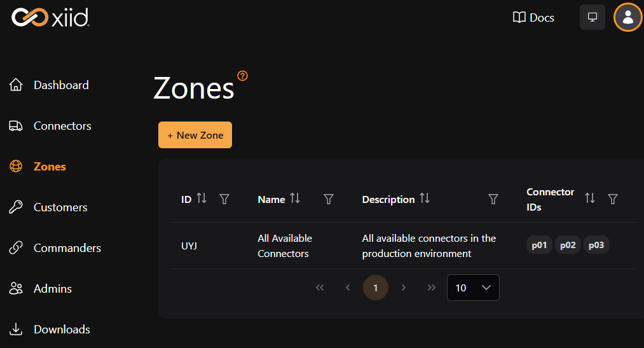644x348 pixels.
Task: Sort by Connector IDs column
Action: coord(590,198)
